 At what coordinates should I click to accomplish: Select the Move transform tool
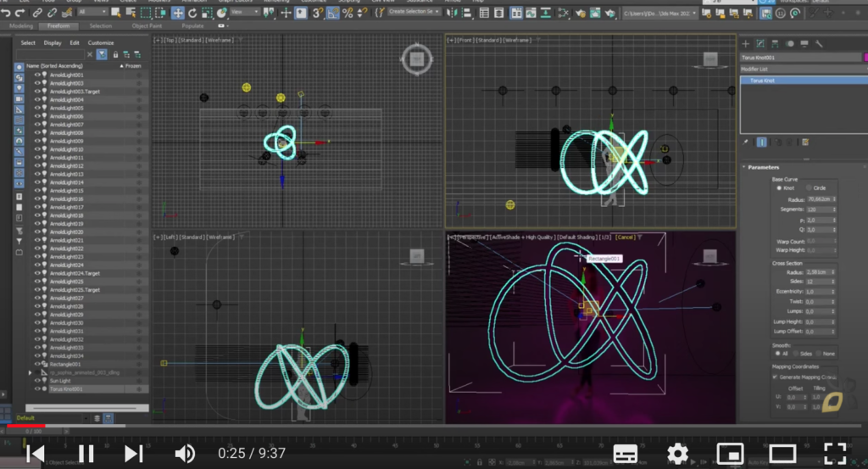(x=178, y=13)
